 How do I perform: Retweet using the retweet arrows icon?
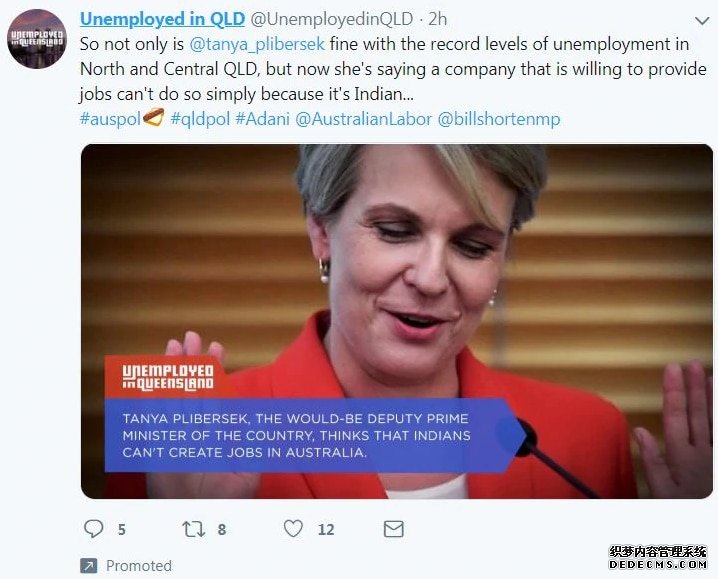(194, 529)
